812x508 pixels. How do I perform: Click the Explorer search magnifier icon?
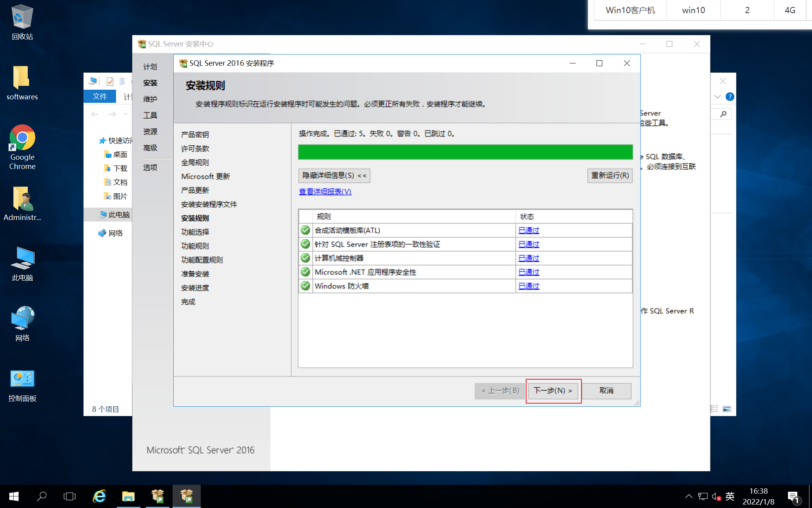click(723, 114)
